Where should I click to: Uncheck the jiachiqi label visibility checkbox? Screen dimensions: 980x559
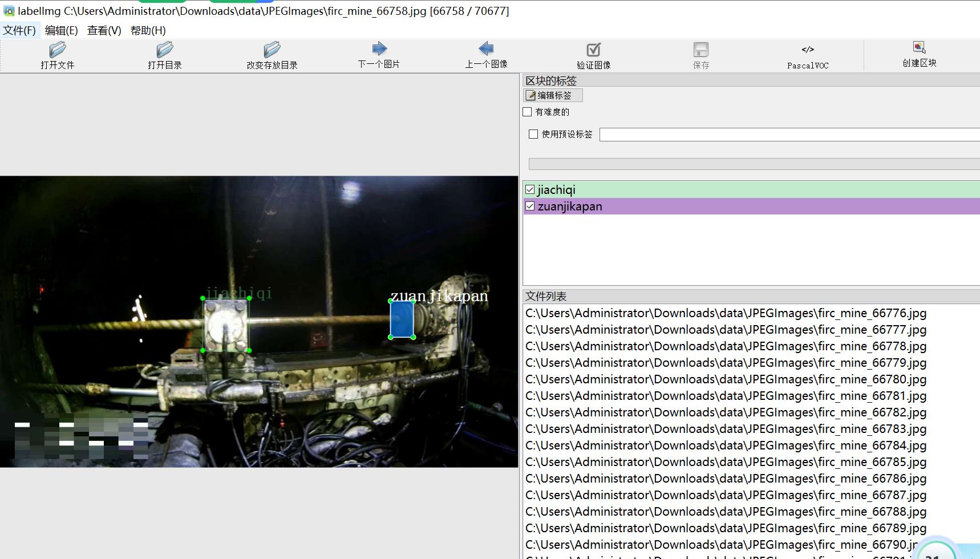point(530,189)
